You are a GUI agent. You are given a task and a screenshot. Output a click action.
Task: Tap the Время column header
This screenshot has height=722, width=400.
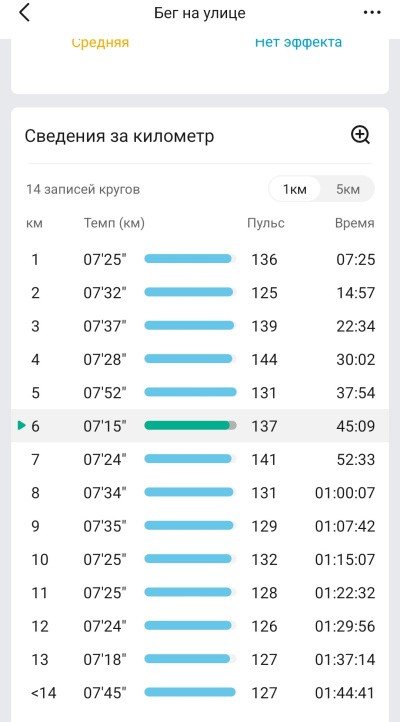354,223
